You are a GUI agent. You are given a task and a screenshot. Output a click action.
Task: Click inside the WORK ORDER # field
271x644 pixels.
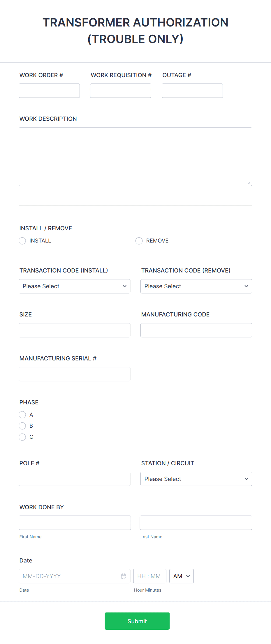(49, 91)
